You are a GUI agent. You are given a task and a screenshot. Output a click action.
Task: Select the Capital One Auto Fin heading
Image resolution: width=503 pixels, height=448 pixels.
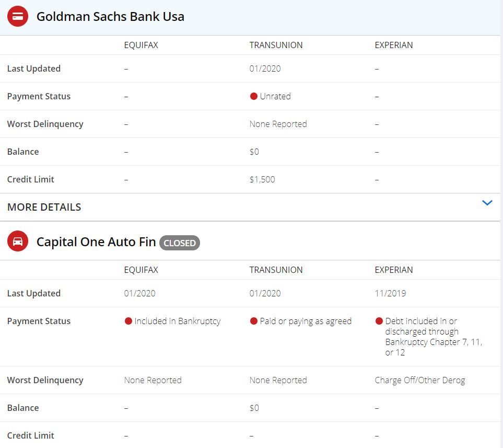click(x=96, y=242)
